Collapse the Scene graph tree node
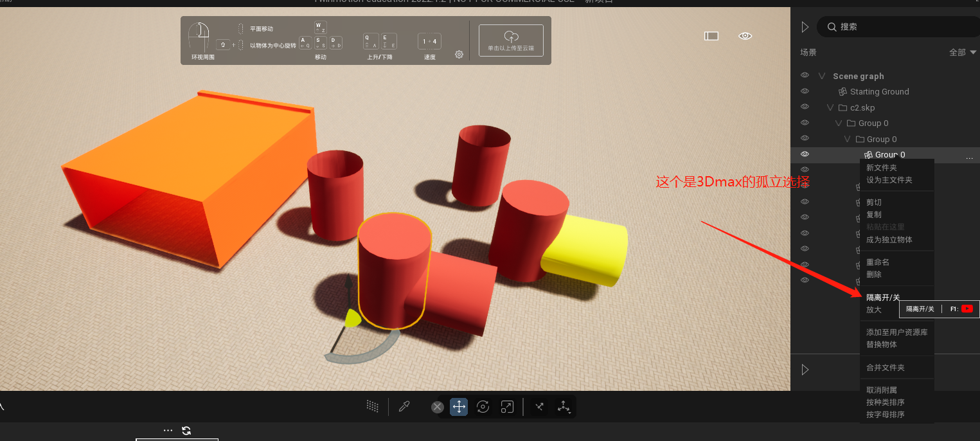This screenshot has width=980, height=441. point(821,76)
